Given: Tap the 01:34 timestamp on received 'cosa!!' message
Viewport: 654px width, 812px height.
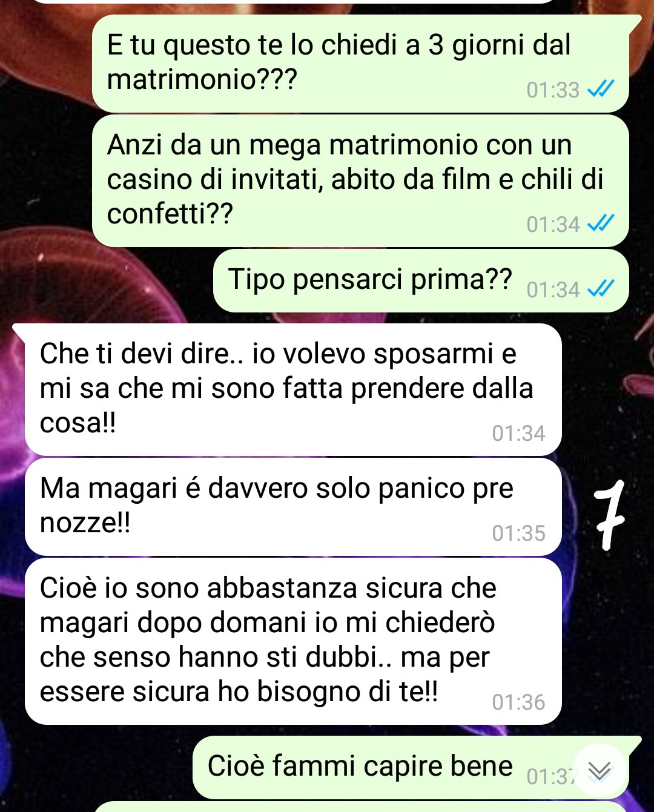Looking at the screenshot, I should click(518, 433).
